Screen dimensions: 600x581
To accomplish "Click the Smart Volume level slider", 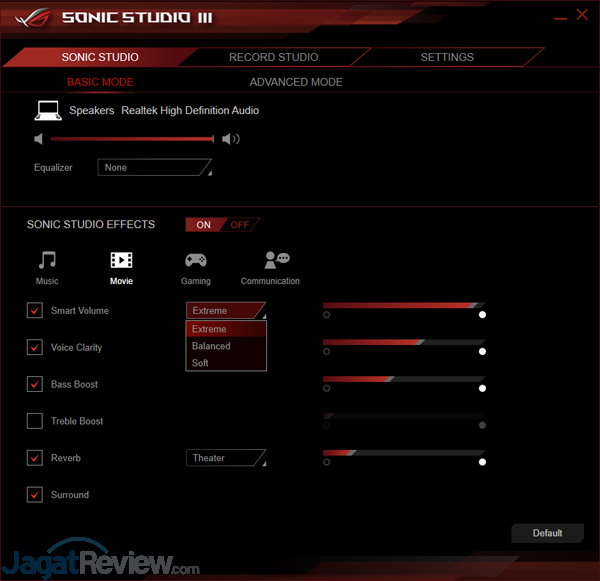I will point(404,305).
